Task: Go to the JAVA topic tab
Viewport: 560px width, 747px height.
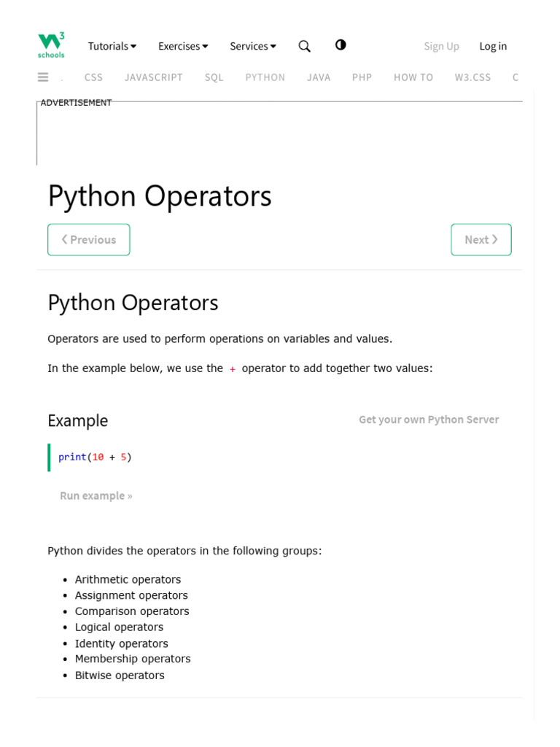Action: [319, 77]
